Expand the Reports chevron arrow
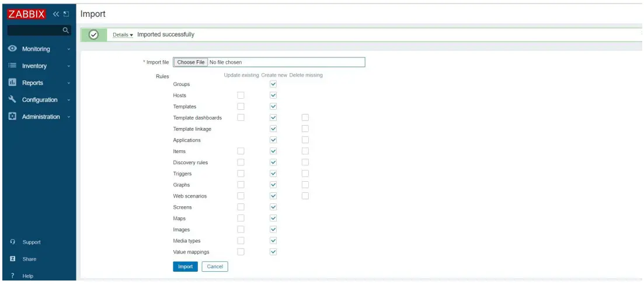The width and height of the screenshot is (644, 284). point(69,83)
